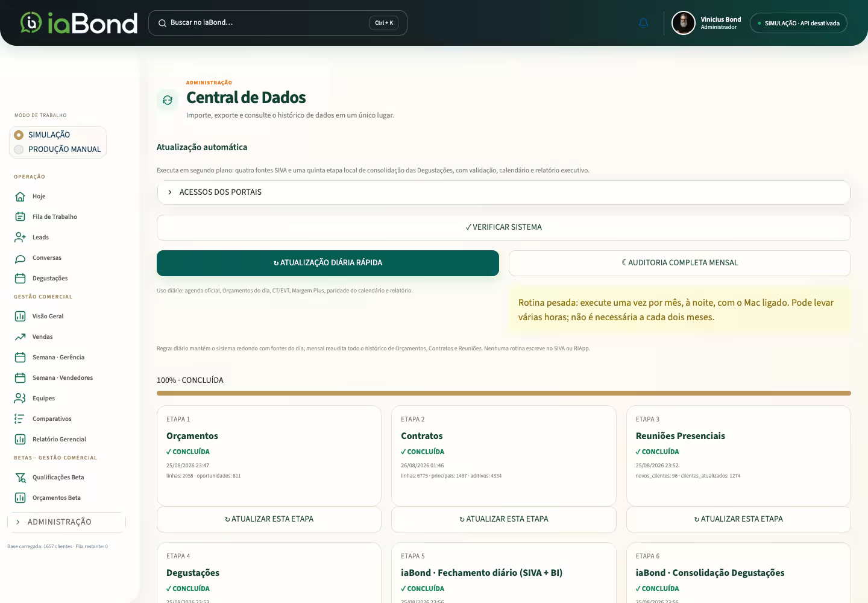Click the Semana · Gerência calendar icon
Viewport: 868px width, 603px height.
[x=20, y=357]
